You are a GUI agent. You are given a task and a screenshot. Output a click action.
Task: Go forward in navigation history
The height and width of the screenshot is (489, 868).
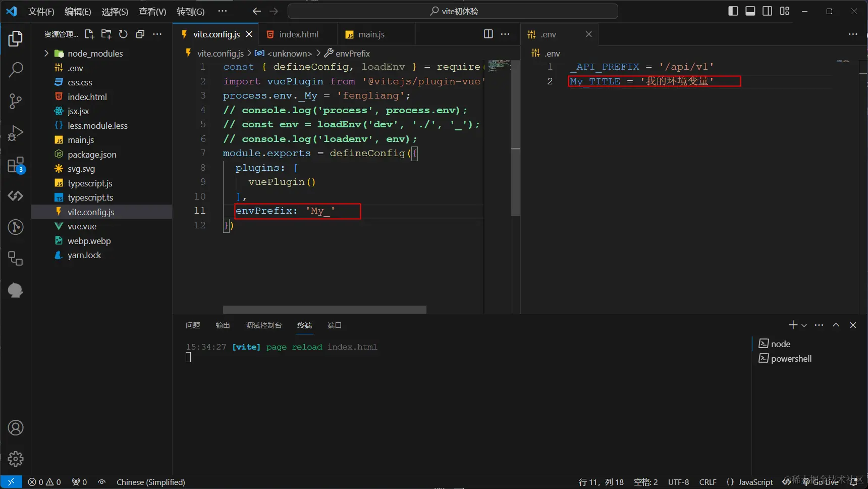point(274,11)
